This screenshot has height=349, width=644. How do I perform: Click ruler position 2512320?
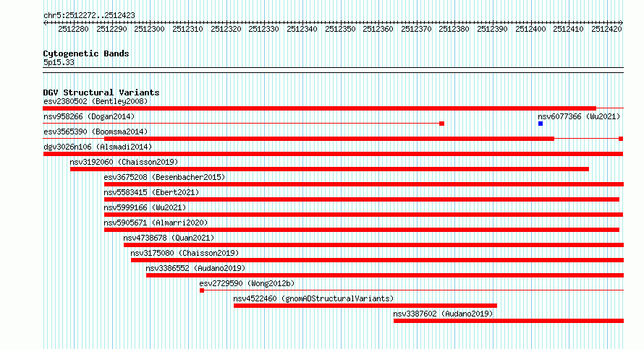point(226,29)
